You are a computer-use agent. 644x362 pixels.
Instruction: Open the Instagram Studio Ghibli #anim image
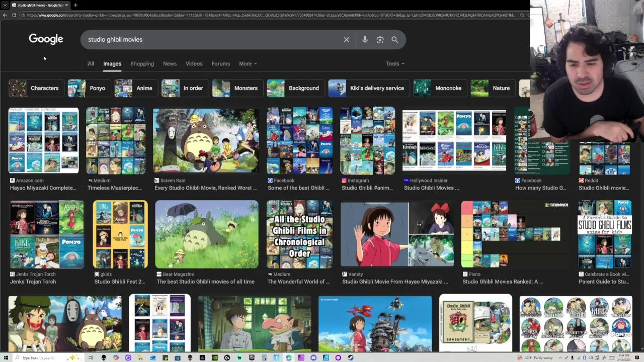tap(368, 140)
